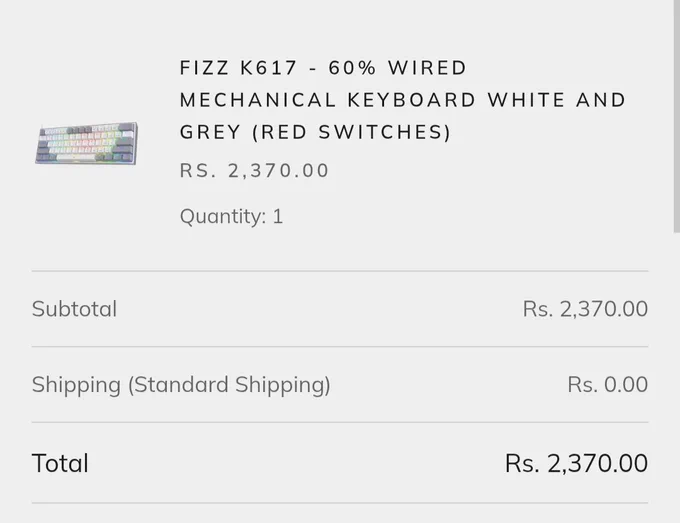Click the Quantity: 1 text

[x=231, y=216]
